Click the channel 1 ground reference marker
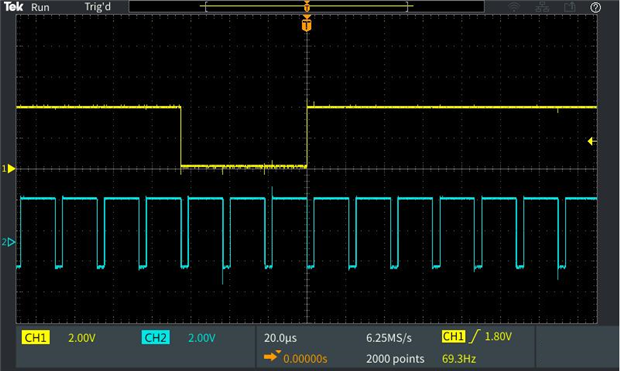 tap(9, 169)
